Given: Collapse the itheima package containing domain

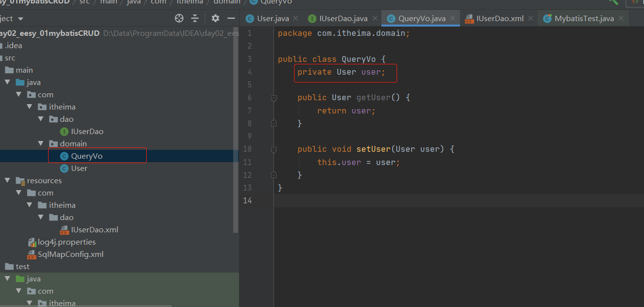Looking at the screenshot, I should point(30,107).
